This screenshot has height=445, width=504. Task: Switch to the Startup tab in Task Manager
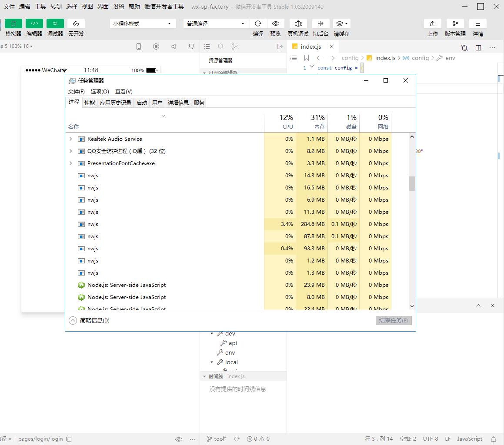point(141,103)
